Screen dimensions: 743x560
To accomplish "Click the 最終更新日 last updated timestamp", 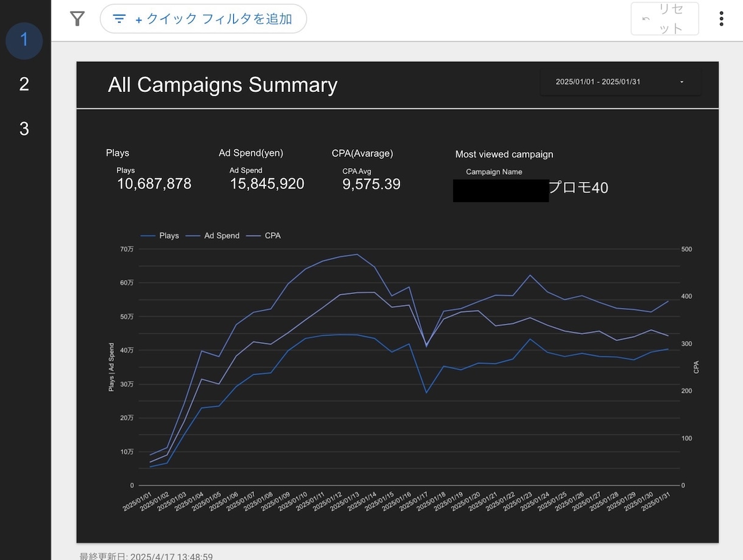I will tap(146, 556).
